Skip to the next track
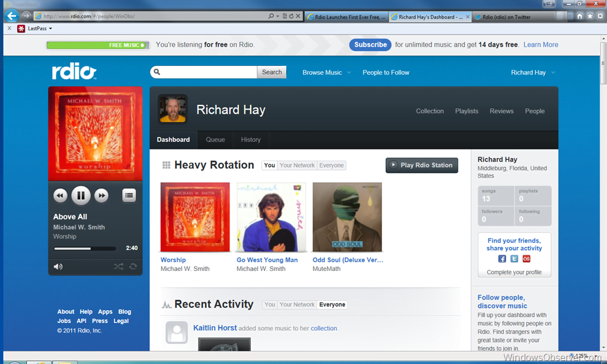The image size is (607, 364). click(101, 195)
